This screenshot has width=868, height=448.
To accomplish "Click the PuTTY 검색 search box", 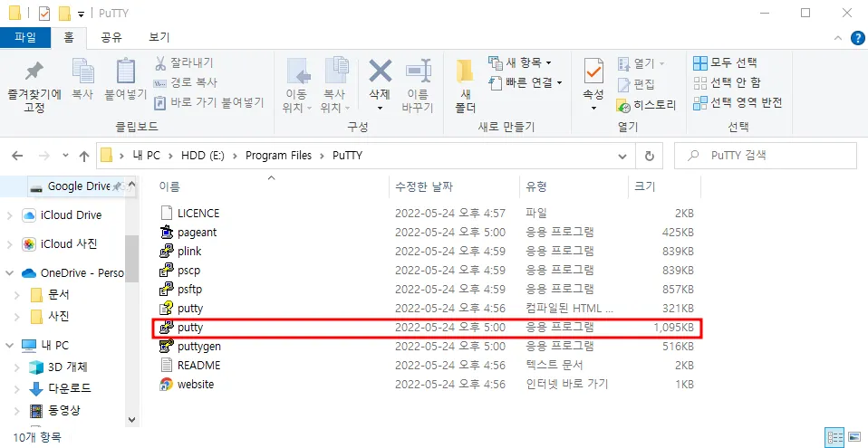I will [x=765, y=156].
